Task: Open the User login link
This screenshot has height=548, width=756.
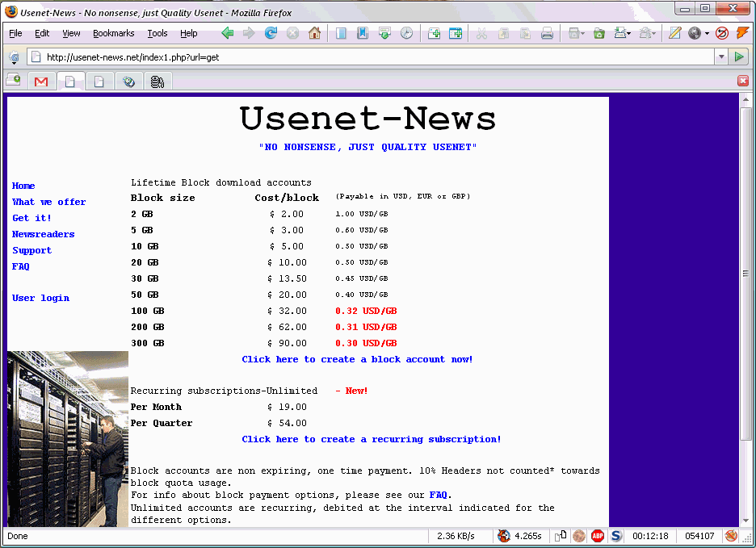Action: pyautogui.click(x=40, y=298)
